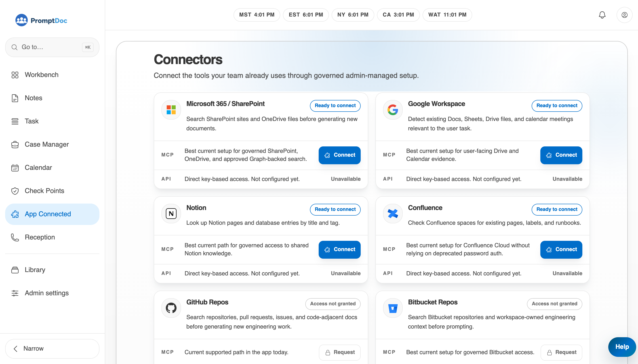
Task: Connect Confluence via MCP
Action: click(x=561, y=250)
